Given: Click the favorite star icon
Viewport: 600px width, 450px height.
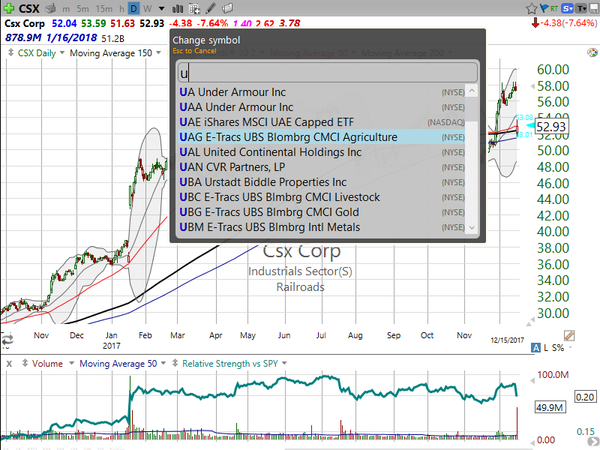Looking at the screenshot, I should 532,8.
